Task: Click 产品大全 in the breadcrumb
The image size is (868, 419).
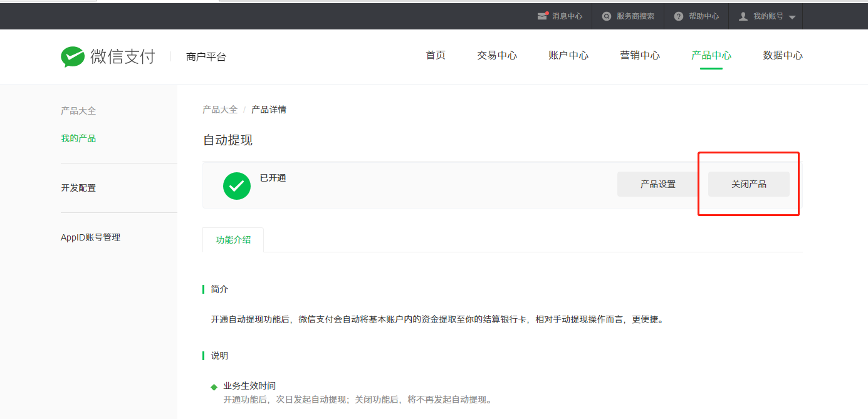Action: (220, 110)
